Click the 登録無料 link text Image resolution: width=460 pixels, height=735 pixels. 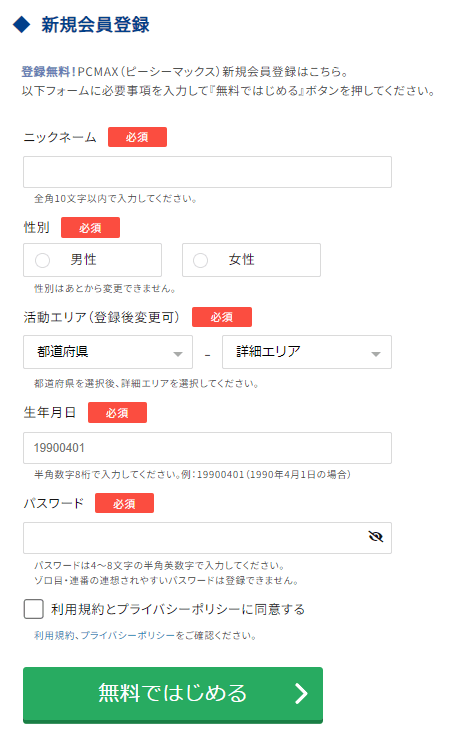click(x=46, y=72)
